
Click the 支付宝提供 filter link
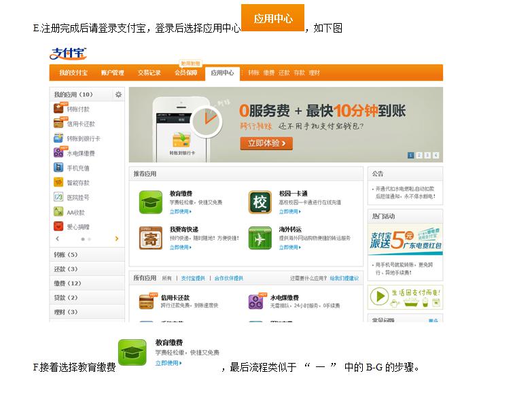coord(192,279)
